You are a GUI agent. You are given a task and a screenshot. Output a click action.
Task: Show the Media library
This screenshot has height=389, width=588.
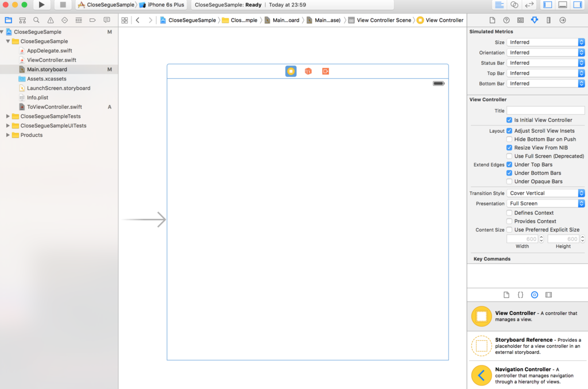[548, 295]
